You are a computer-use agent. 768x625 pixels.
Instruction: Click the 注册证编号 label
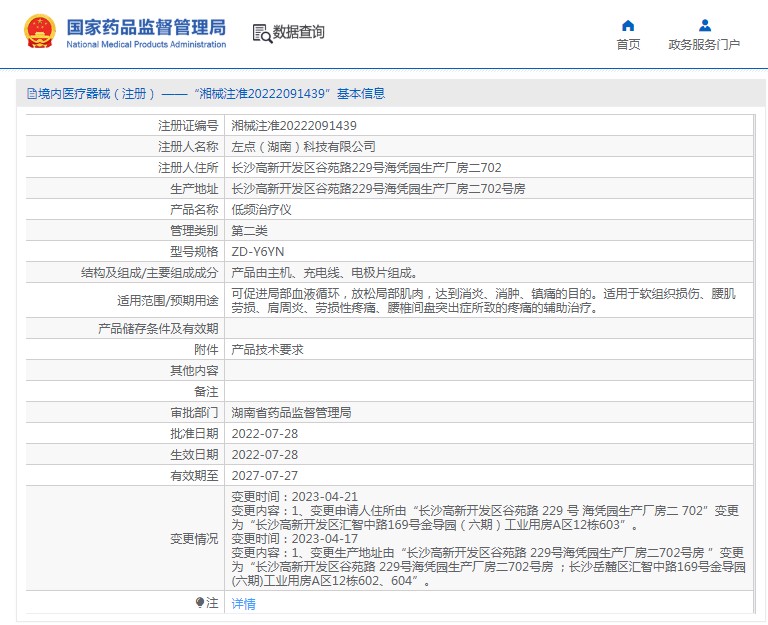[188, 126]
